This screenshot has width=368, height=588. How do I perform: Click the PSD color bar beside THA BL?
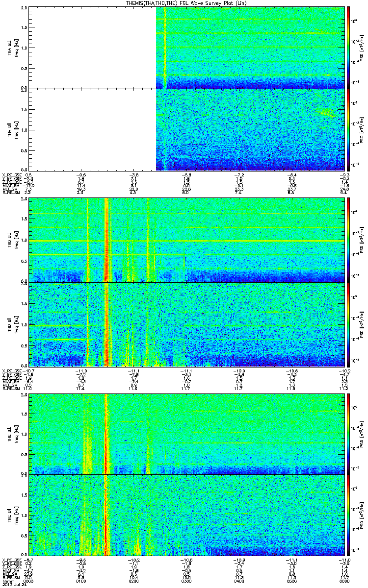(348, 48)
